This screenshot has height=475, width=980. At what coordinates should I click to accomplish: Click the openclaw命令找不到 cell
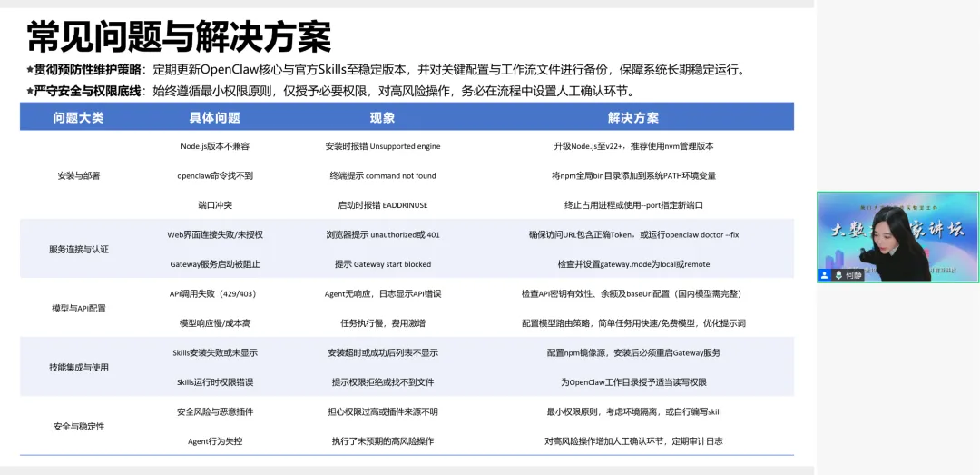tap(215, 176)
